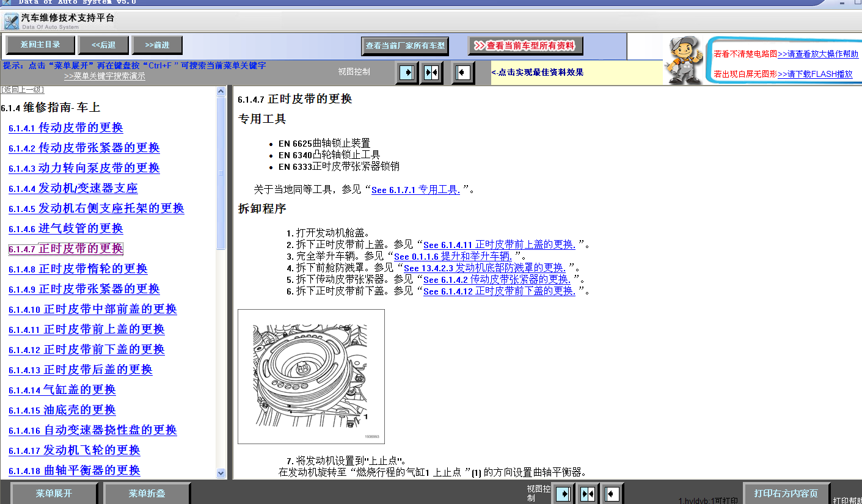Click the bottom view control right-arrow icon

pyautogui.click(x=563, y=494)
